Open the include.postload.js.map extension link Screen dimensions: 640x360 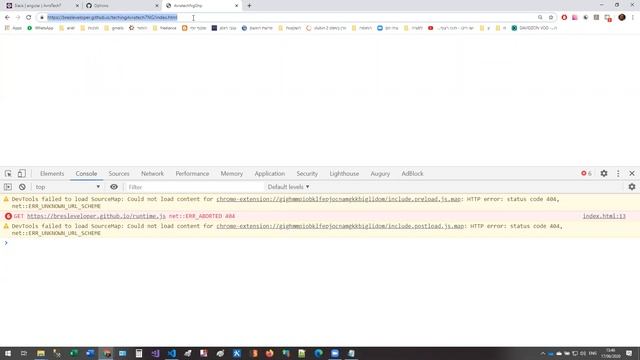pos(340,226)
